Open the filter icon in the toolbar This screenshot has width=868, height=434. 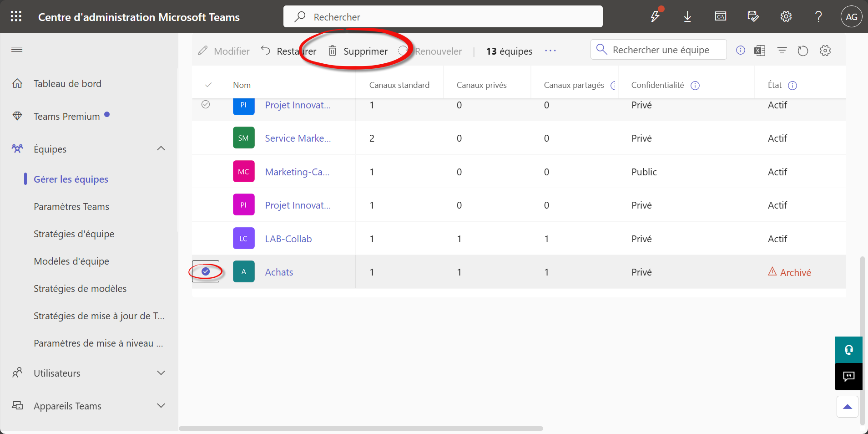pos(782,51)
